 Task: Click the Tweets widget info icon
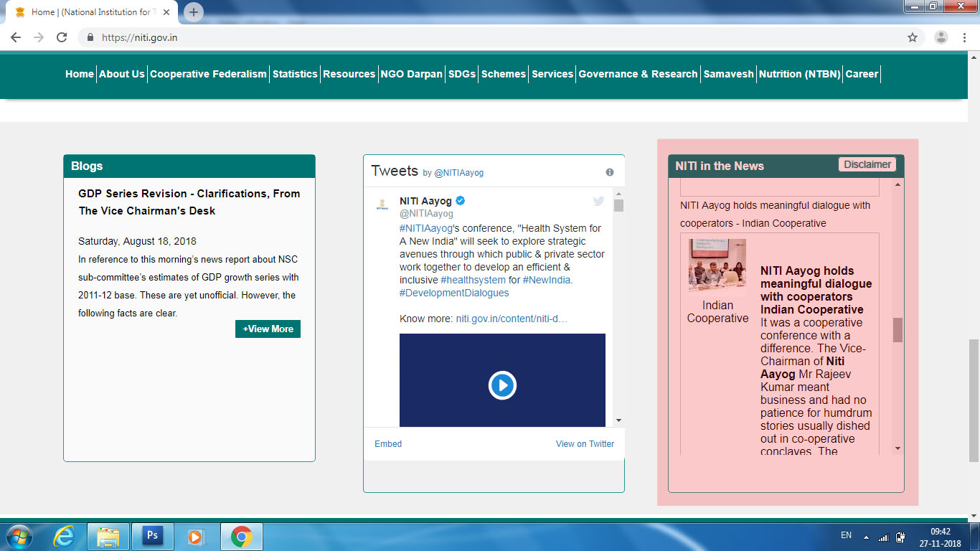point(610,172)
